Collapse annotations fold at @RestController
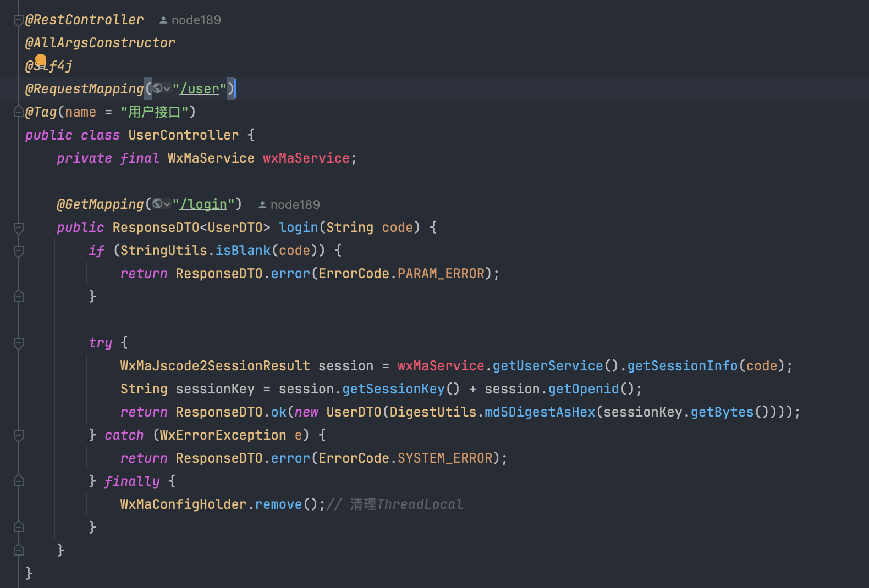The height and width of the screenshot is (588, 869). [x=18, y=20]
